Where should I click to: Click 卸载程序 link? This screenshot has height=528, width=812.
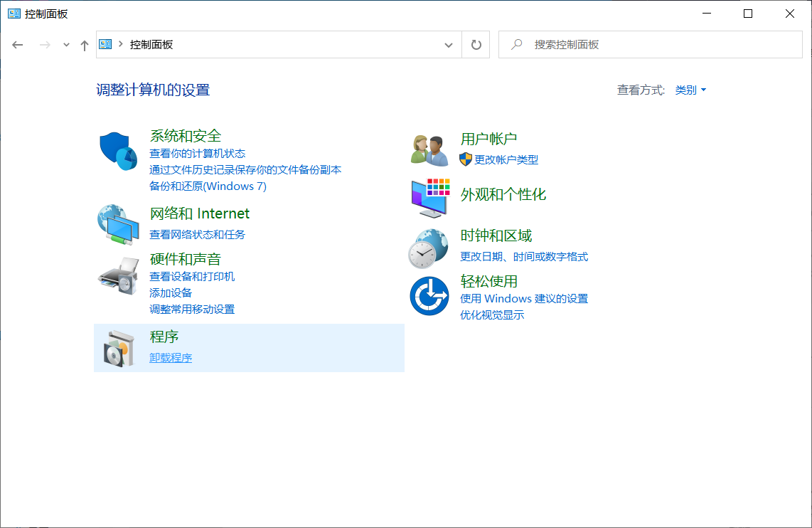(171, 358)
